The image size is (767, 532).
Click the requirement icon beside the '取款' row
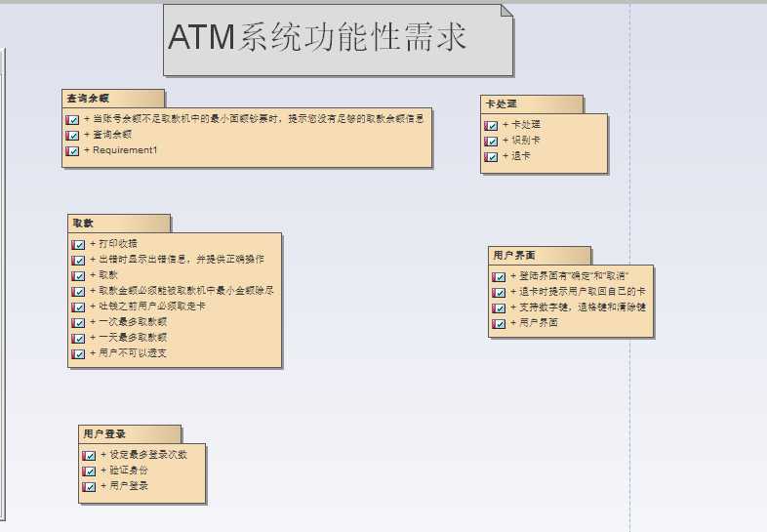(78, 275)
